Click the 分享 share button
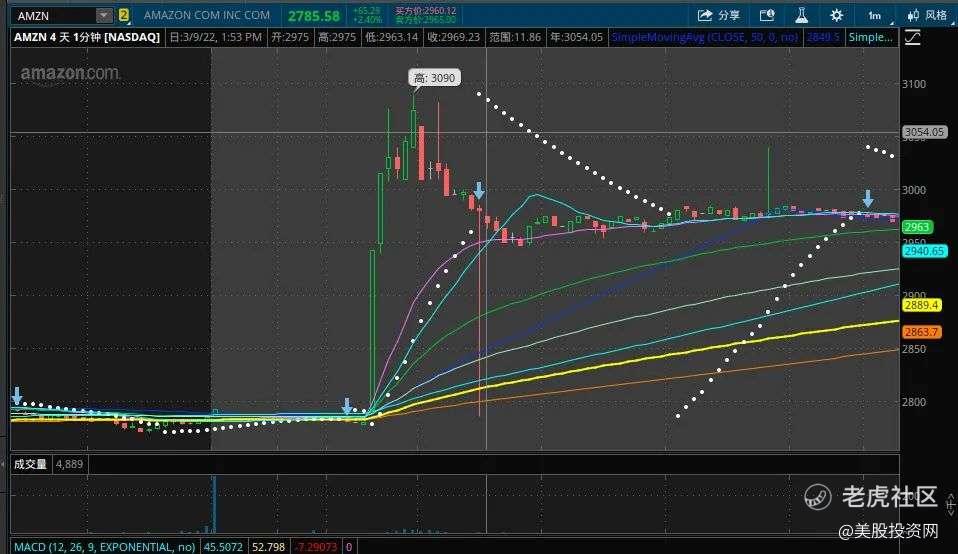958x554 pixels. click(718, 15)
